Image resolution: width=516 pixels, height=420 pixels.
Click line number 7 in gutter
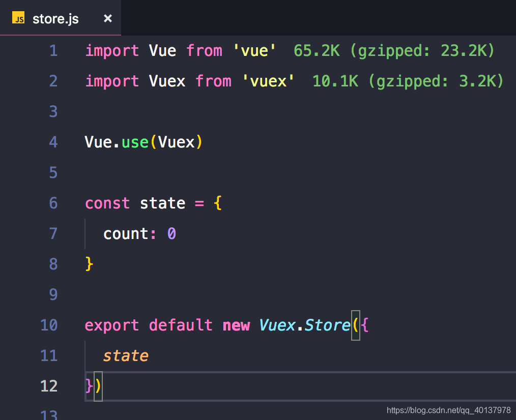[x=53, y=234]
